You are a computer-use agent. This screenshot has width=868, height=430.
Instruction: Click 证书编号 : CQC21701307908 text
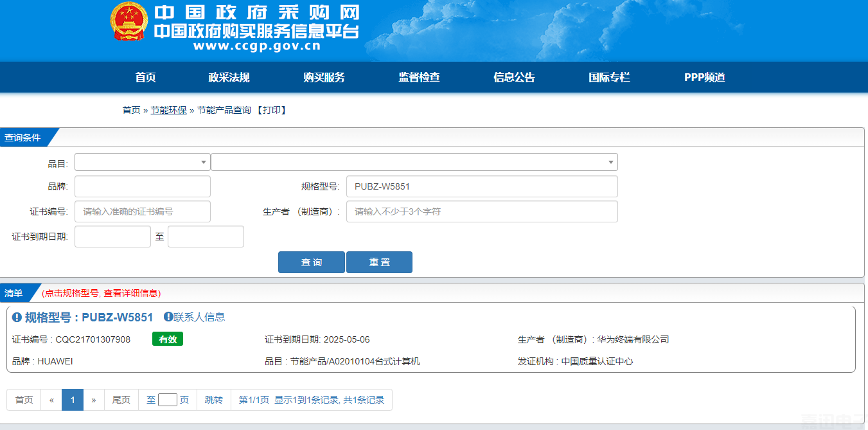(x=71, y=339)
